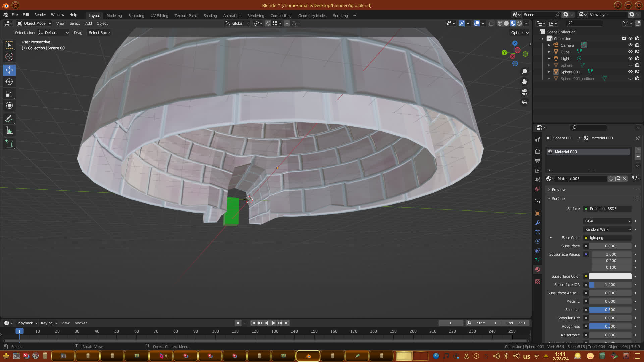Click the 3D cursor tool
Screen dimensions: 644x362
tap(9, 57)
